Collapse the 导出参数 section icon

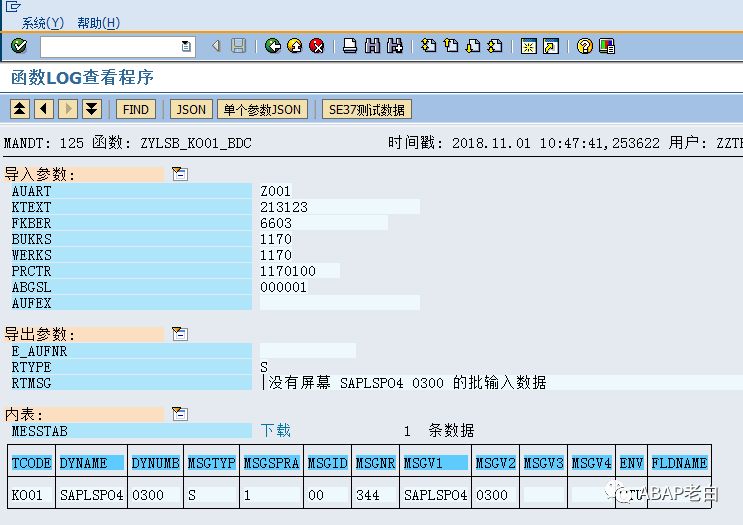(180, 334)
